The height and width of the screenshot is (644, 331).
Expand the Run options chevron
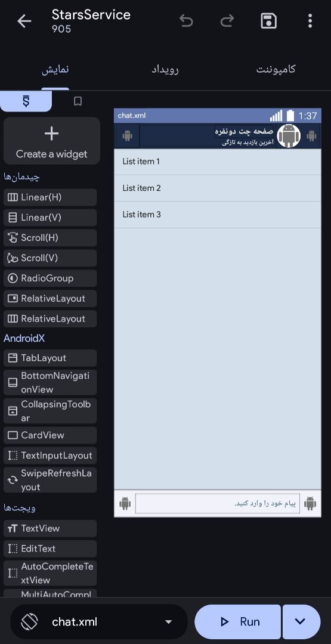301,621
